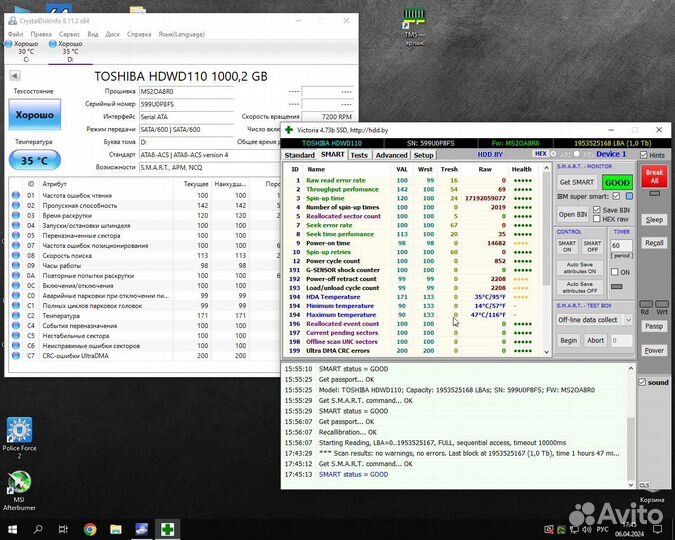675x540 pixels.
Task: Switch to Tests tab in Victoria
Action: 359,155
